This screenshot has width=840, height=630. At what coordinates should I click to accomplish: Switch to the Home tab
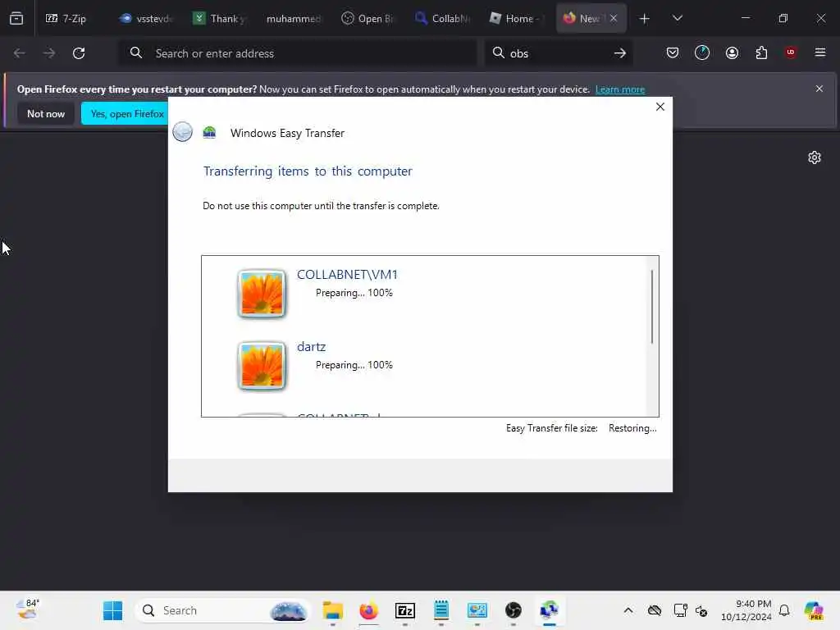pyautogui.click(x=515, y=18)
